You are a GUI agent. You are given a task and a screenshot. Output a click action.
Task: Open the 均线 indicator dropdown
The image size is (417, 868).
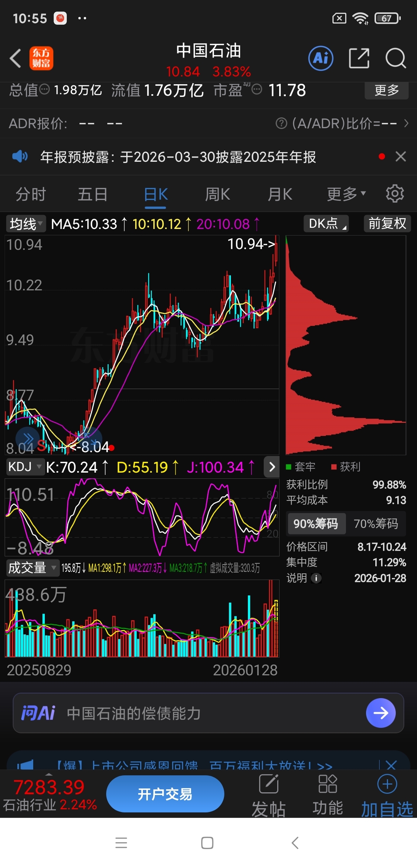(25, 224)
